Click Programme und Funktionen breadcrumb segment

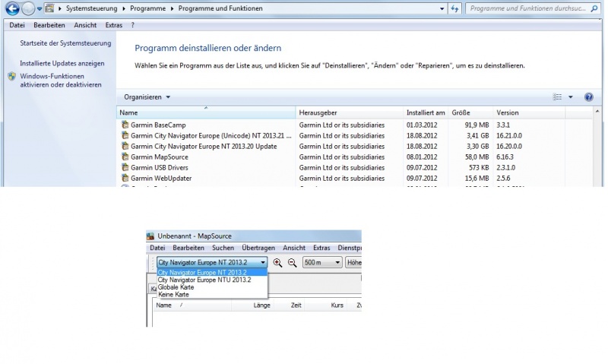[x=220, y=8]
